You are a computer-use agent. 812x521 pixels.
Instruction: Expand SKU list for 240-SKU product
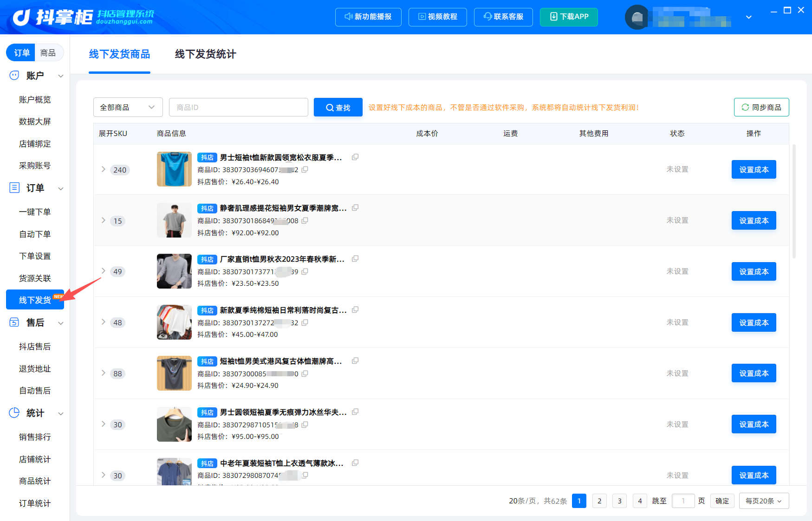point(104,169)
